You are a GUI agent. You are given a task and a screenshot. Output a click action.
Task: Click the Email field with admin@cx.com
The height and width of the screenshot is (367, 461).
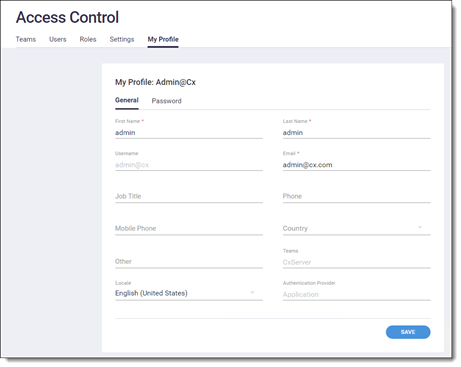pos(356,165)
